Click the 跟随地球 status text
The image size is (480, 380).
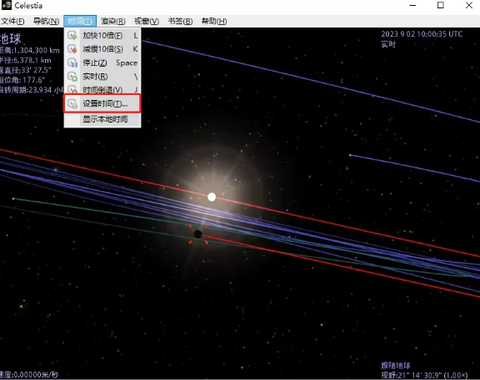[396, 366]
